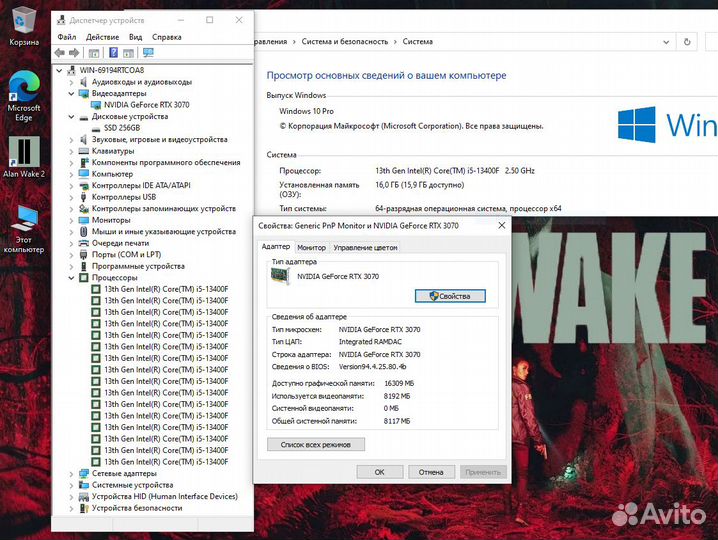Click the processor value 13th Gen Intel i5-13400F 2.50 GHz
Image resolution: width=718 pixels, height=540 pixels.
click(x=455, y=171)
